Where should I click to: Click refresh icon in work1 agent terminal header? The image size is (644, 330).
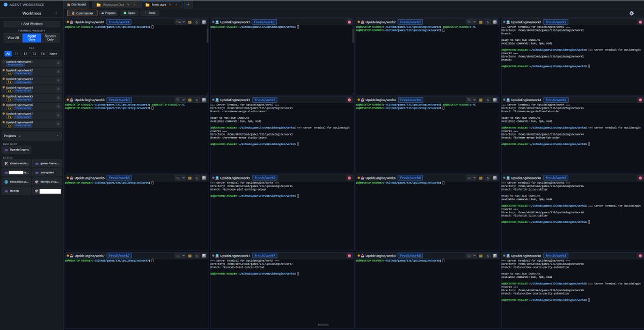[x=197, y=21]
